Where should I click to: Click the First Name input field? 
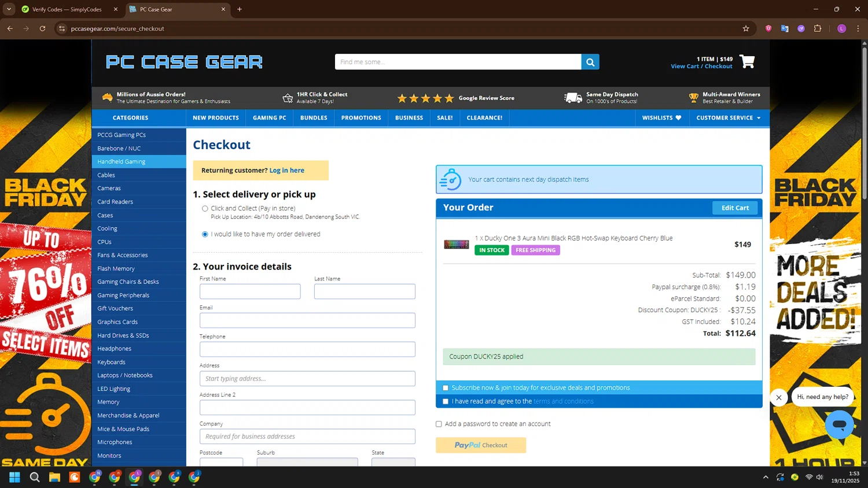pyautogui.click(x=250, y=291)
